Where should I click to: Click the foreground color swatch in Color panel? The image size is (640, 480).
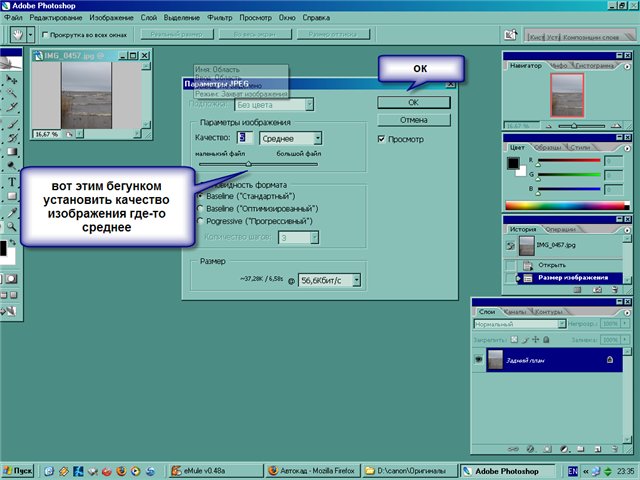pyautogui.click(x=513, y=163)
